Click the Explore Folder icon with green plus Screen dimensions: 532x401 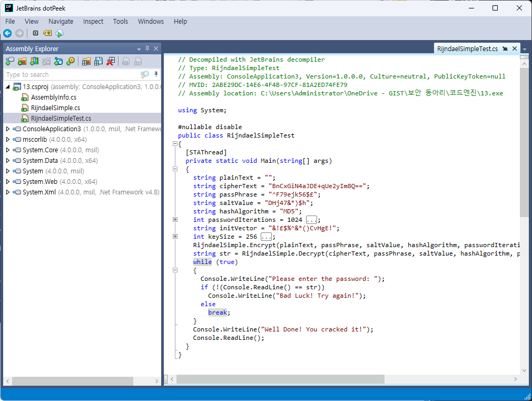22,61
